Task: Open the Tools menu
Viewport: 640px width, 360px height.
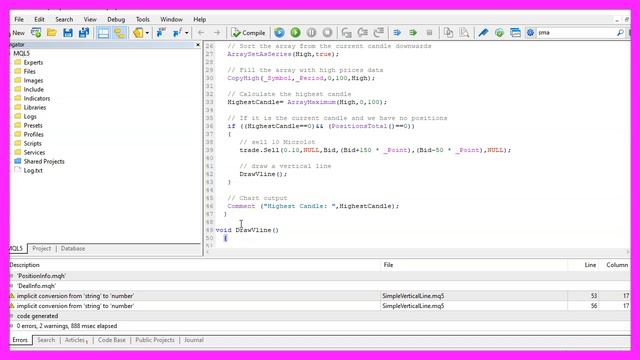Action: pyautogui.click(x=142, y=19)
